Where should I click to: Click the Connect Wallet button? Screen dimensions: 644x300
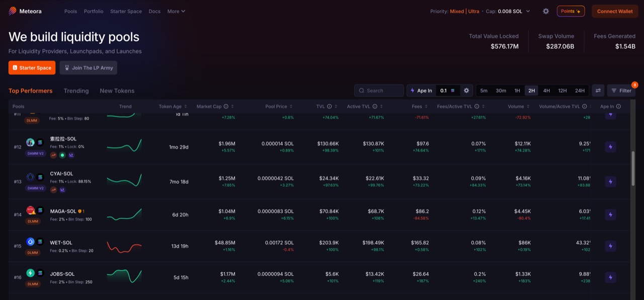point(614,11)
